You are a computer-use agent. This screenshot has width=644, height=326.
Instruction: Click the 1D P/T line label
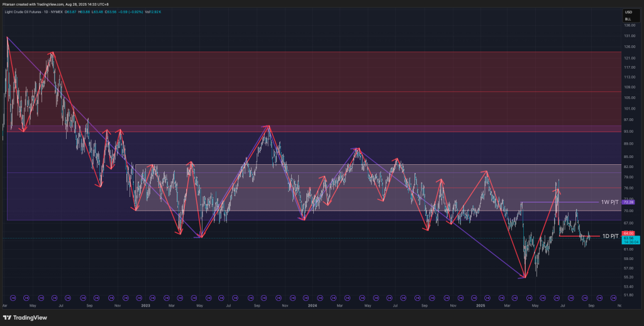point(610,237)
